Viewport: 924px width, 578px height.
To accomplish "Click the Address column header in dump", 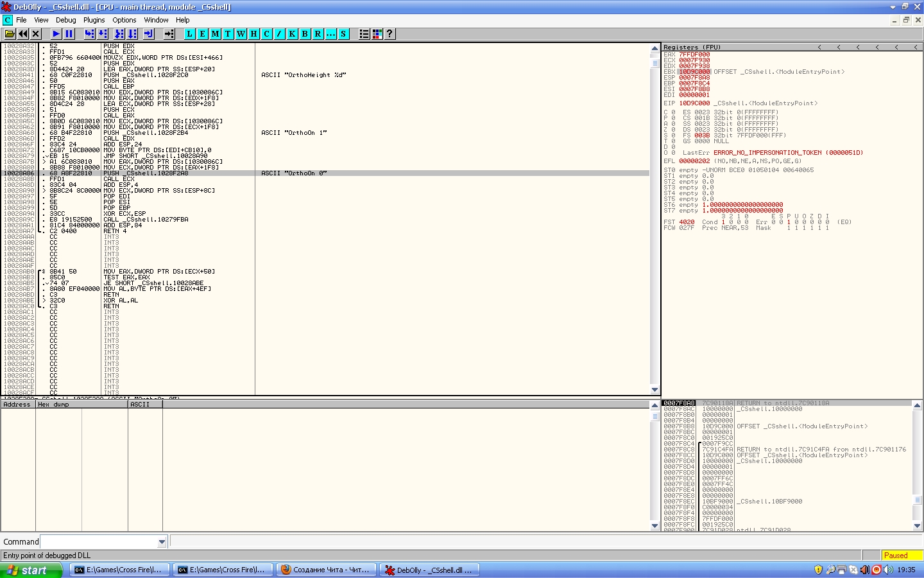I will coord(19,405).
